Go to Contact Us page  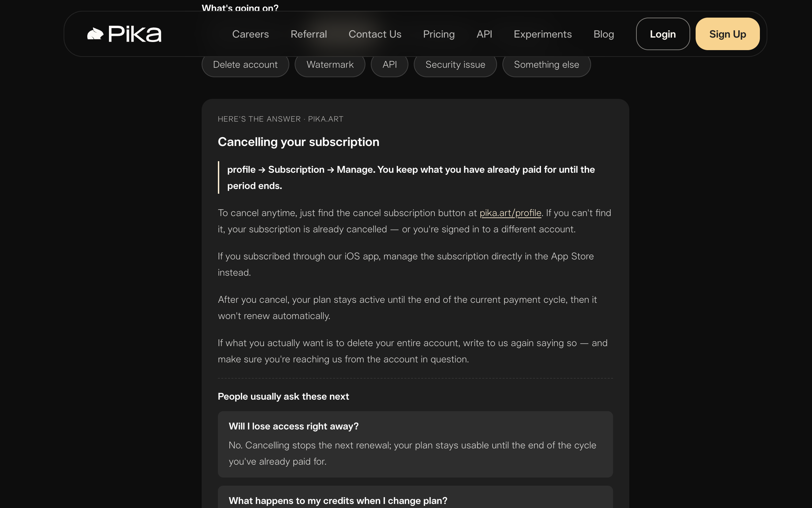[375, 34]
